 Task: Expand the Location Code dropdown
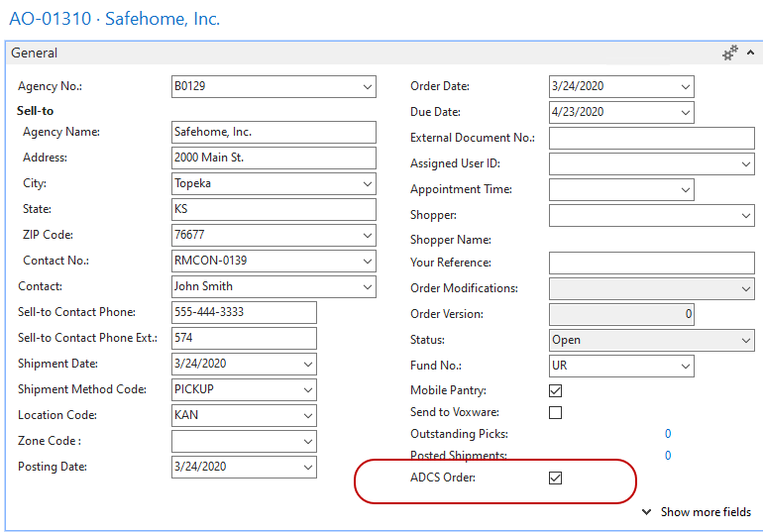coord(308,415)
